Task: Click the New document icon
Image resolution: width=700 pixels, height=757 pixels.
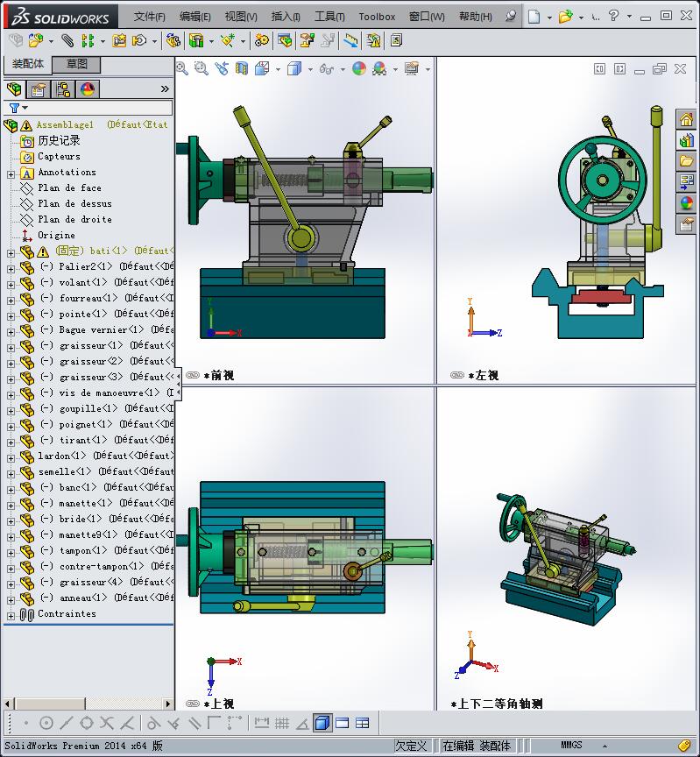Action: click(534, 17)
